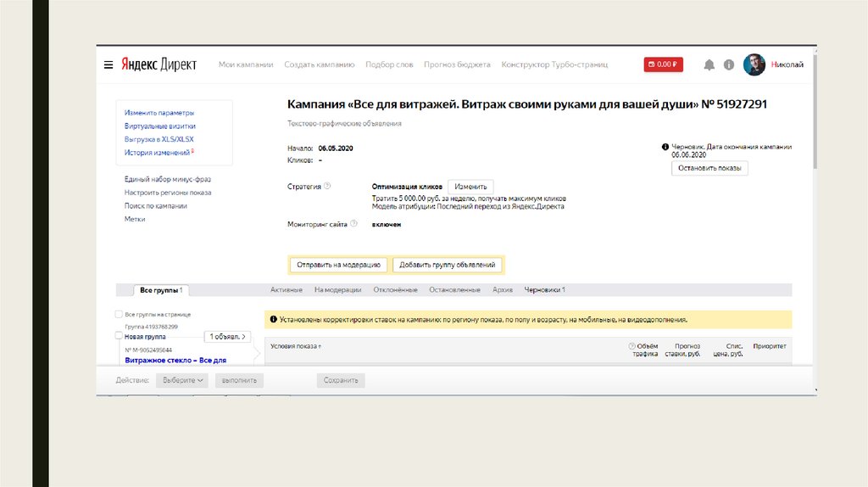Expand the 1 объявл. button

[227, 337]
